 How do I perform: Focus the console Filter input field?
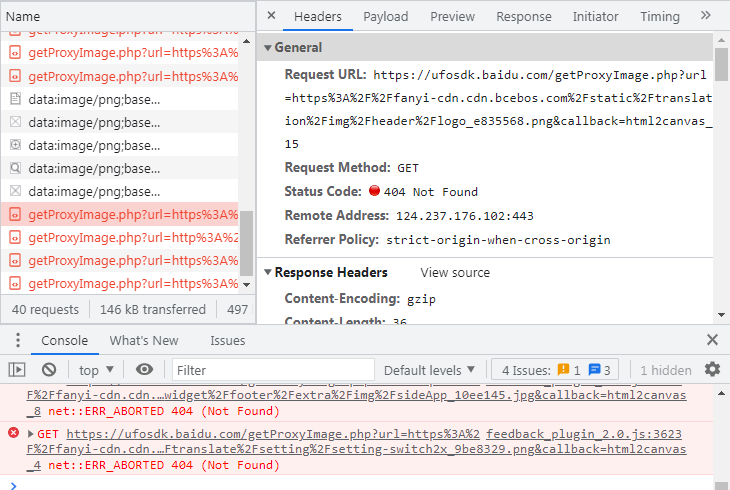(272, 370)
